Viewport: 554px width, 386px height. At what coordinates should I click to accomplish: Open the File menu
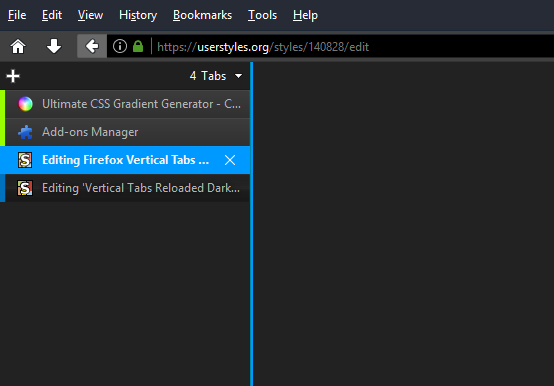click(17, 15)
